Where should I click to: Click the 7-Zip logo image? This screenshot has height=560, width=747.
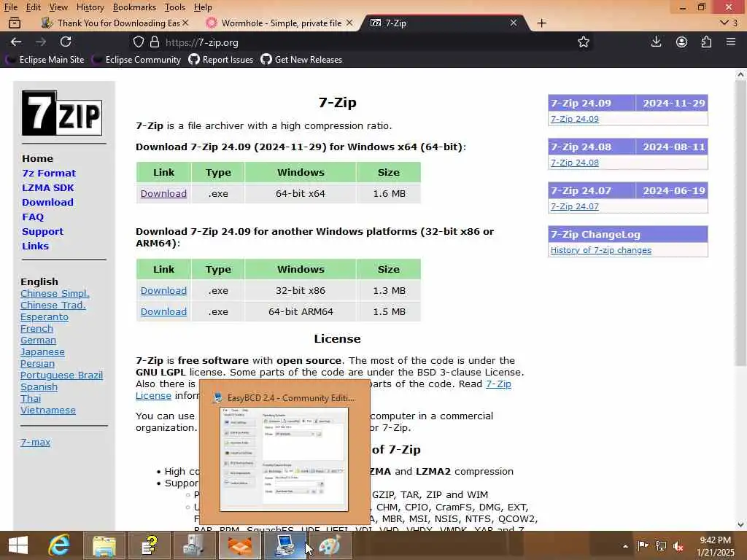[62, 113]
